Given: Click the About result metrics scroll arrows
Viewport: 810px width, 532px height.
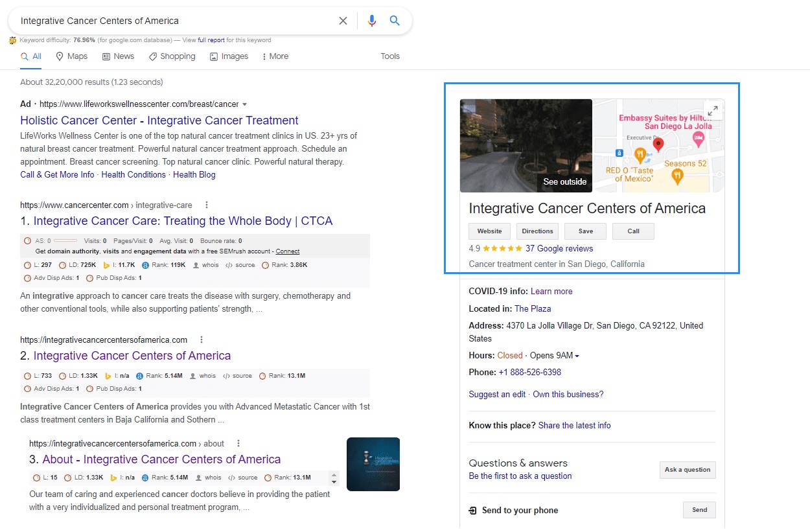Looking at the screenshot, I should click(x=334, y=478).
